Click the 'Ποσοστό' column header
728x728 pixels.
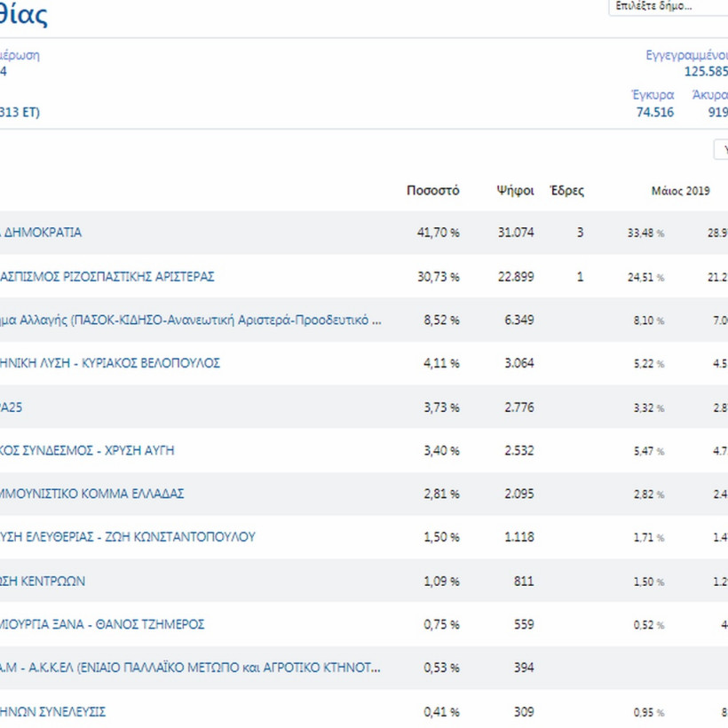(x=432, y=191)
